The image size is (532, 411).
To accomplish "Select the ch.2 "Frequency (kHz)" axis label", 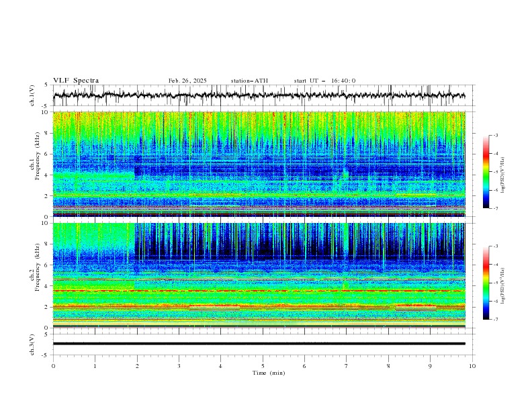I will pos(38,267).
